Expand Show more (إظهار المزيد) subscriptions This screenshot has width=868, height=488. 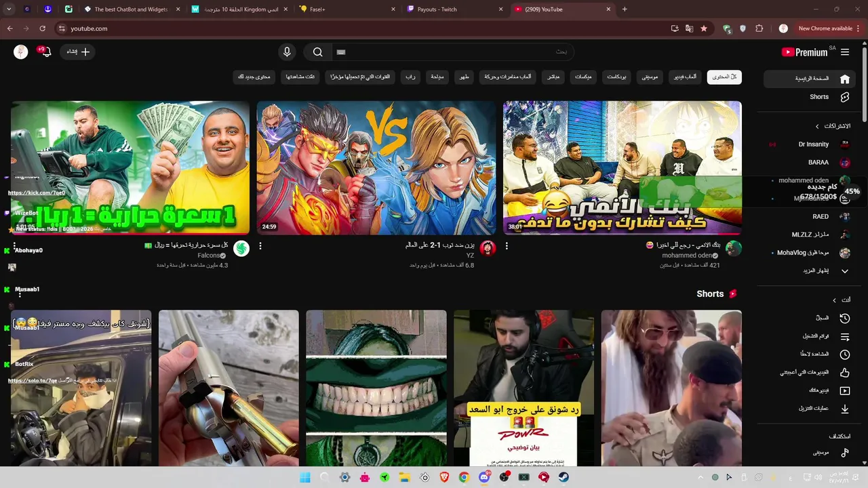click(810, 271)
